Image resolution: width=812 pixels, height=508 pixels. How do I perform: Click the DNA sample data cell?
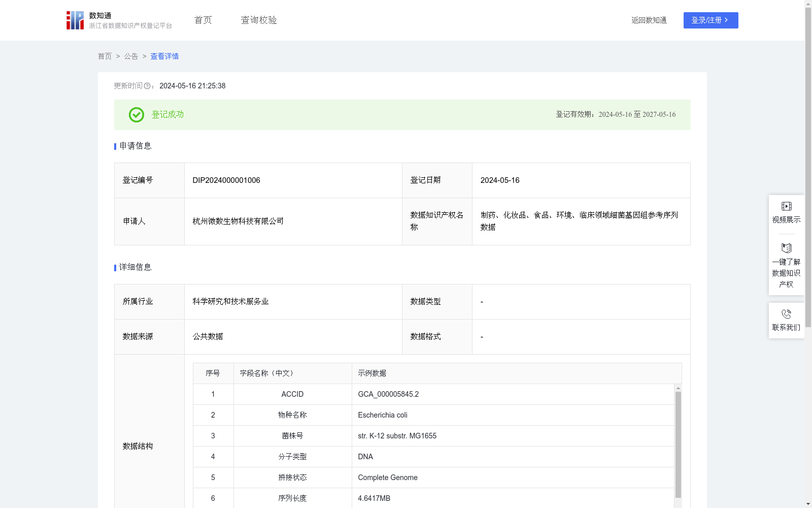[x=513, y=457]
